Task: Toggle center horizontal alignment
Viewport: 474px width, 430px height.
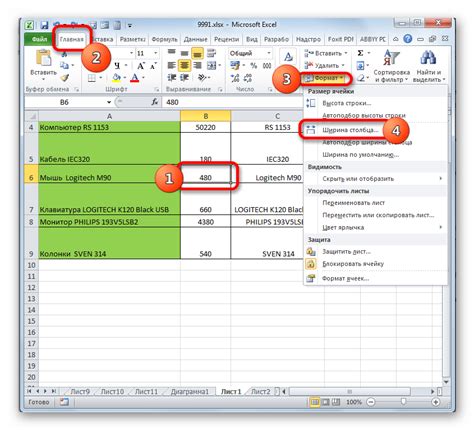Action: 184,65
